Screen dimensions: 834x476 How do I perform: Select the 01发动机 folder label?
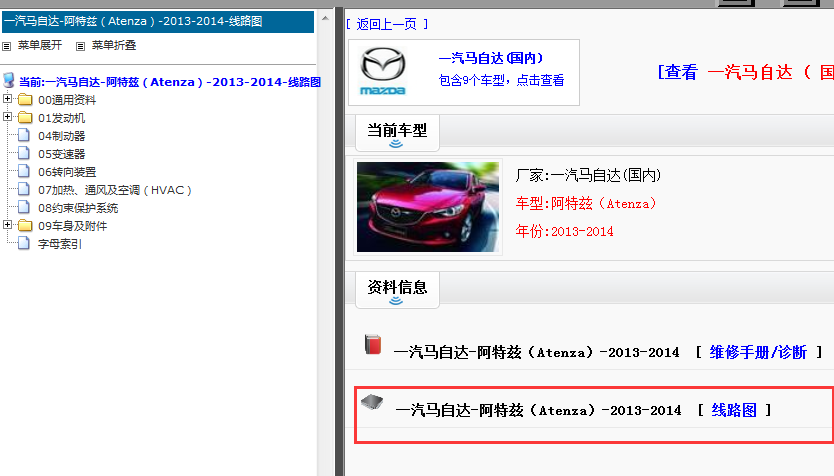point(62,118)
